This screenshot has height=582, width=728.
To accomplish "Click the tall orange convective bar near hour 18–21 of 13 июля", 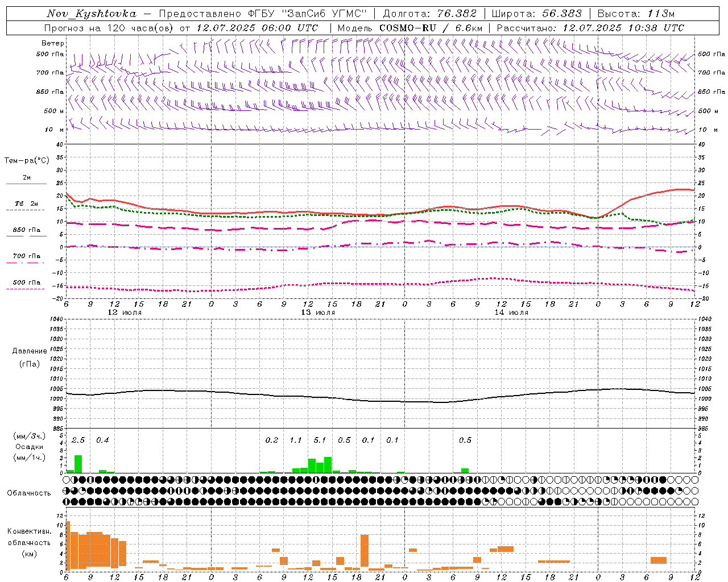I will click(365, 552).
